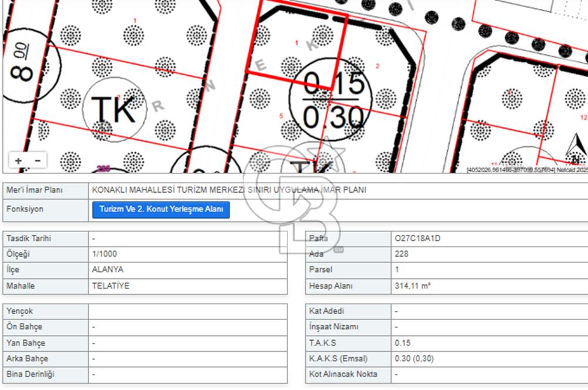Viewport: 588px width, 390px height.
Task: Select the sheet code O27C18A1D
Action: click(417, 238)
